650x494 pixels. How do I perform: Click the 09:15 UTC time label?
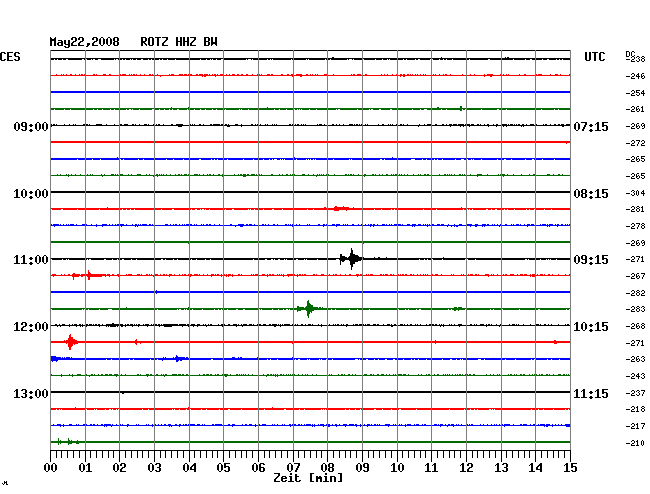coord(591,260)
